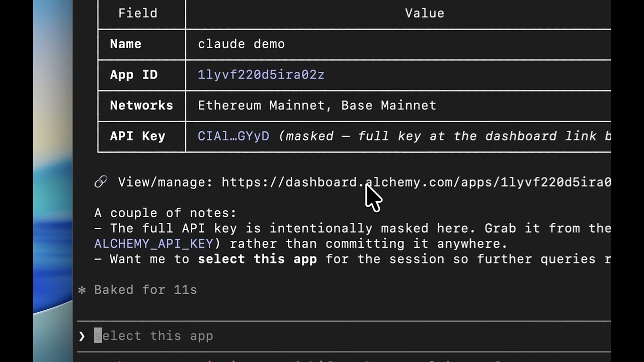Click the ALCHEMY_API_KEY variable text
The height and width of the screenshot is (362, 644).
pos(153,244)
